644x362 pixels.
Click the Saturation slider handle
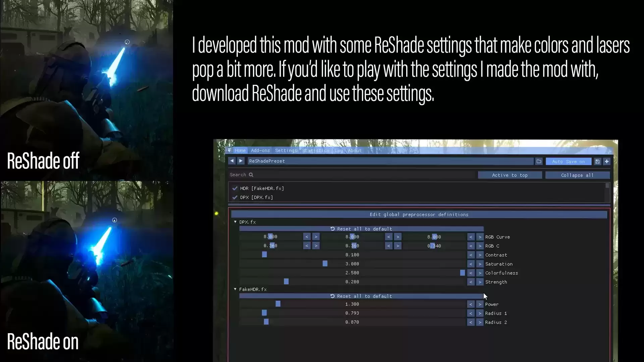point(325,264)
